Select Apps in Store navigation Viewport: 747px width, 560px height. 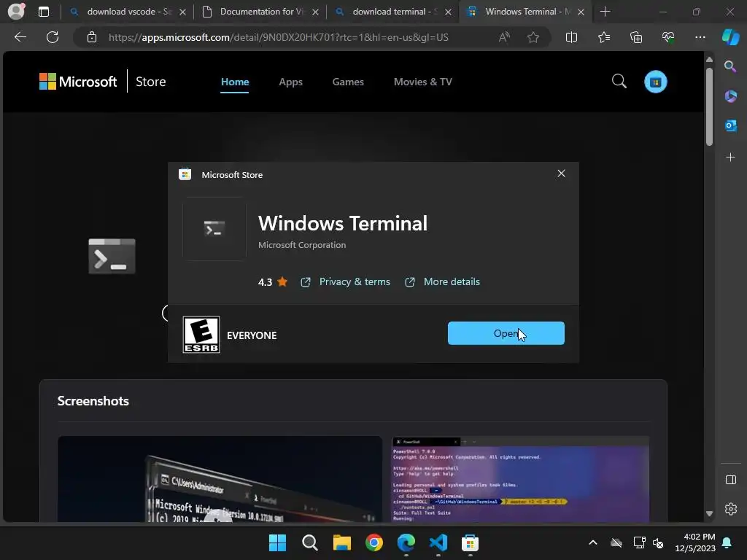click(290, 82)
